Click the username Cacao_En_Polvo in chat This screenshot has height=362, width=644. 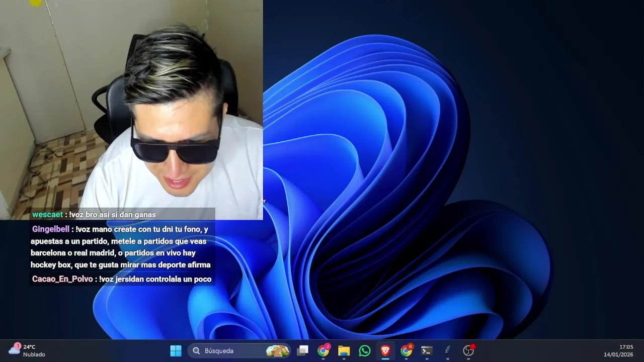click(62, 279)
